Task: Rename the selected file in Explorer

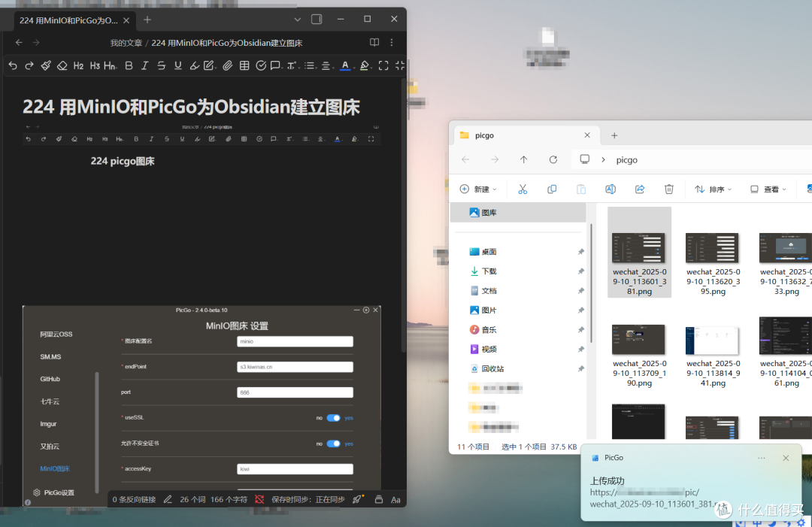Action: (611, 189)
